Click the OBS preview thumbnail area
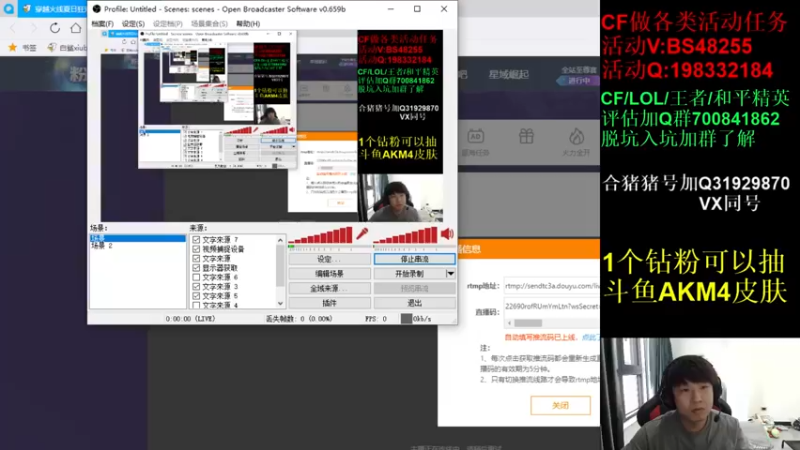Viewport: 800px width, 450px height. [x=272, y=126]
